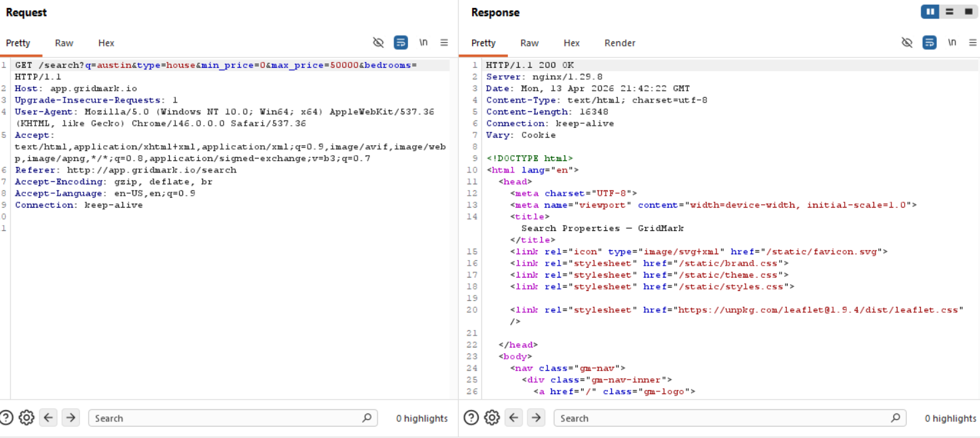Switch to top-bottom split layout
Image resolution: width=980 pixels, height=438 pixels.
(x=949, y=12)
